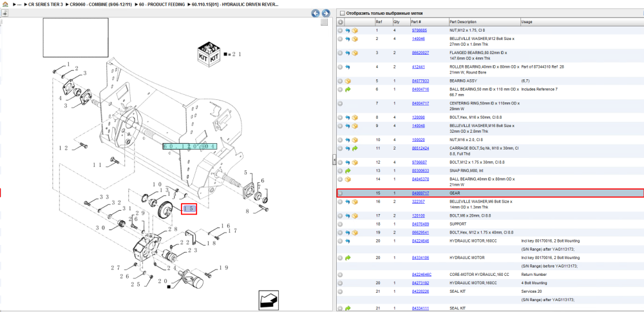644x312 pixels.
Task: Click the box icon for BOLT 120090
Action: point(355,117)
